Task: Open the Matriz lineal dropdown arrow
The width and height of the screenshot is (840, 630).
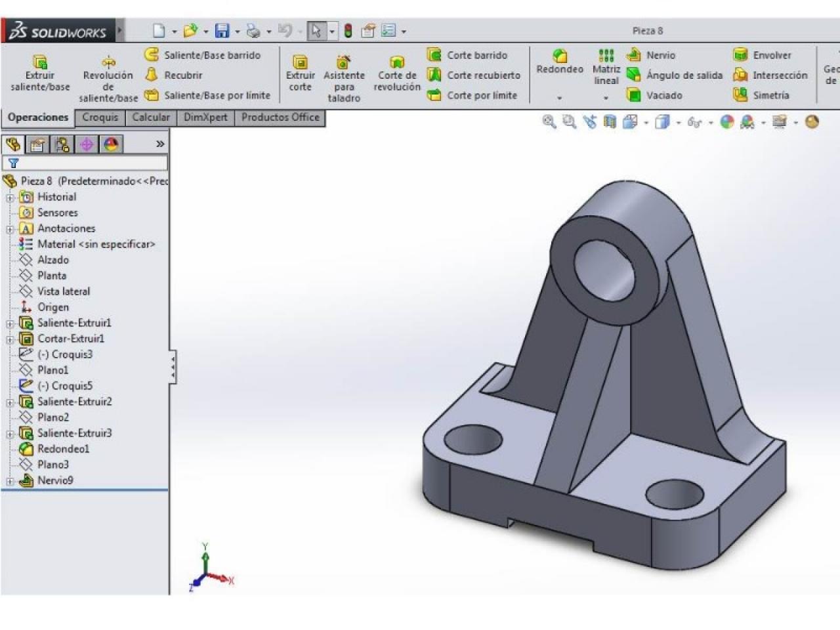Action: click(x=606, y=98)
